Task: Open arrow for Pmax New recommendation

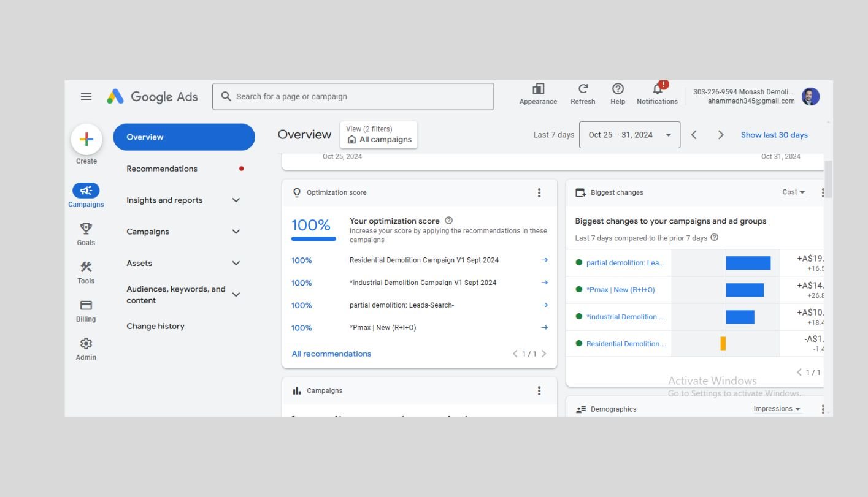Action: coord(544,328)
